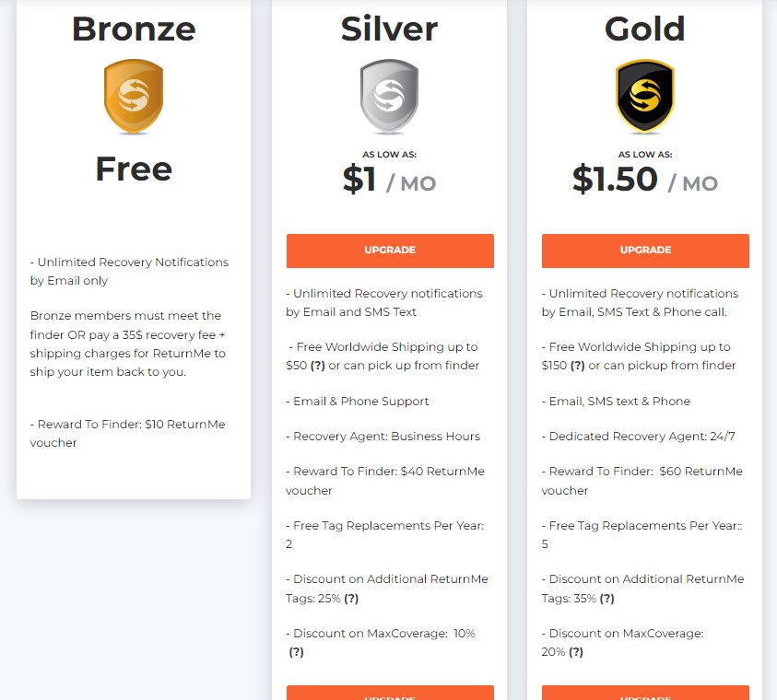Click the Bronze plan's Free price text
Image resolution: width=777 pixels, height=700 pixels.
pyautogui.click(x=134, y=169)
